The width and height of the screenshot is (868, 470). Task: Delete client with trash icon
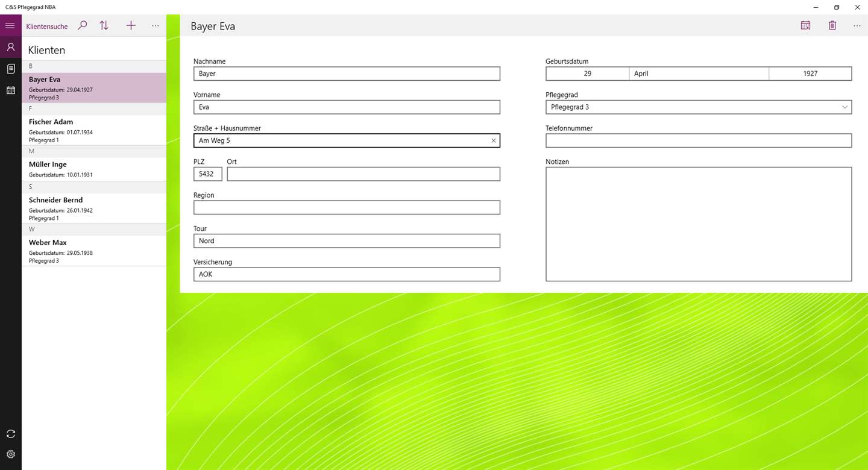[832, 25]
